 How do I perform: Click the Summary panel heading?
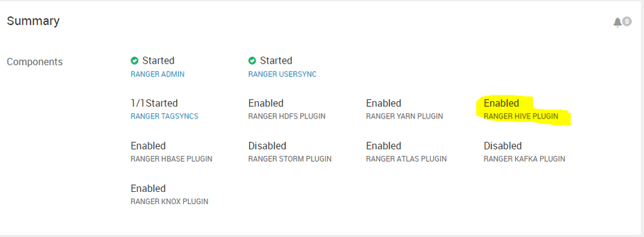[x=34, y=21]
